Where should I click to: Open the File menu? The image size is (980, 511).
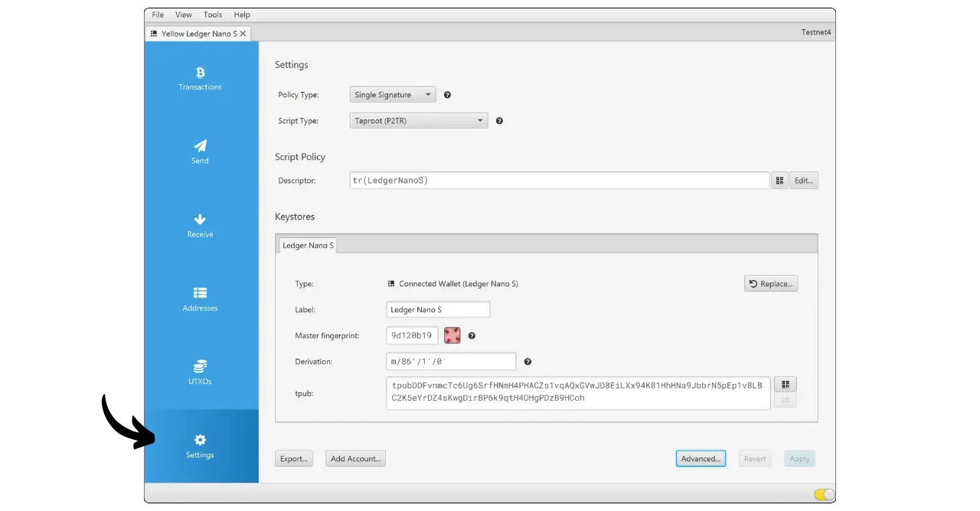coord(158,15)
